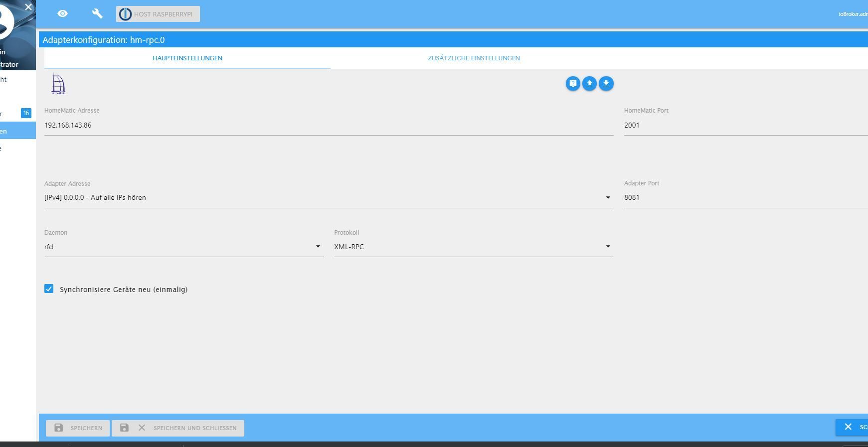Click the Adapterkonfiguration: hm-rpc.0 title
The width and height of the screenshot is (868, 447).
click(x=104, y=40)
